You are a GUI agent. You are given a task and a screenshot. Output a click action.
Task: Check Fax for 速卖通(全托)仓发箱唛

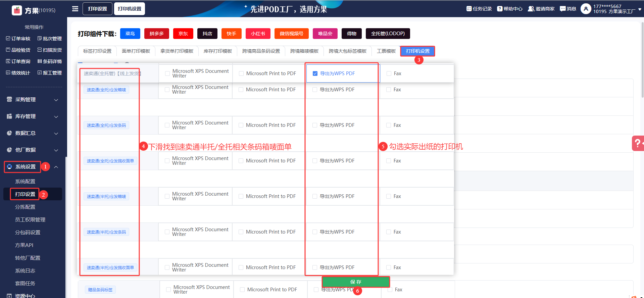click(x=389, y=90)
